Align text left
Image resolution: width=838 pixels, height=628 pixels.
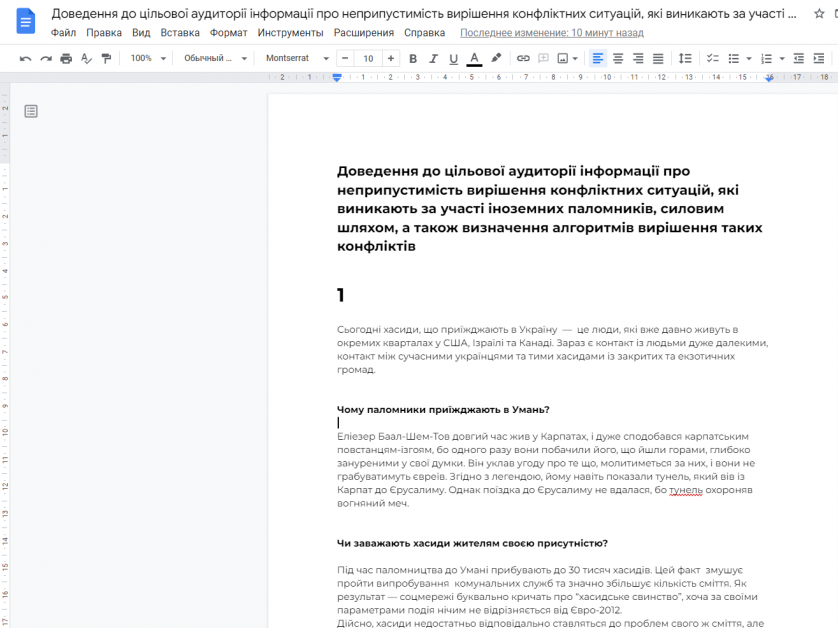coord(598,58)
